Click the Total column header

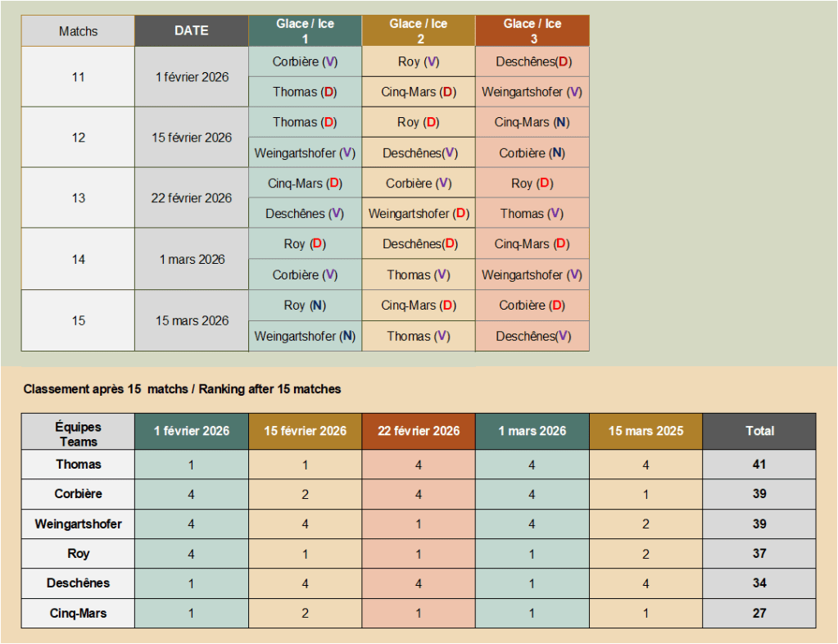(x=759, y=431)
